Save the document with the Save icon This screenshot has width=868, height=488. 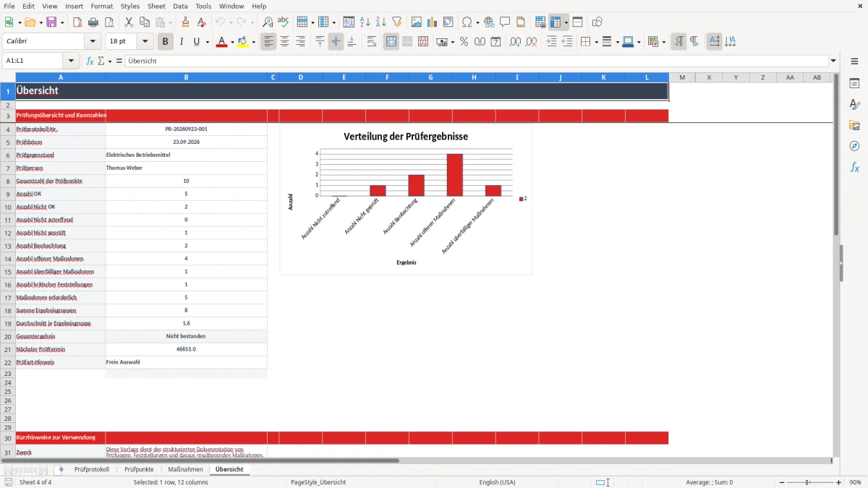coord(51,22)
